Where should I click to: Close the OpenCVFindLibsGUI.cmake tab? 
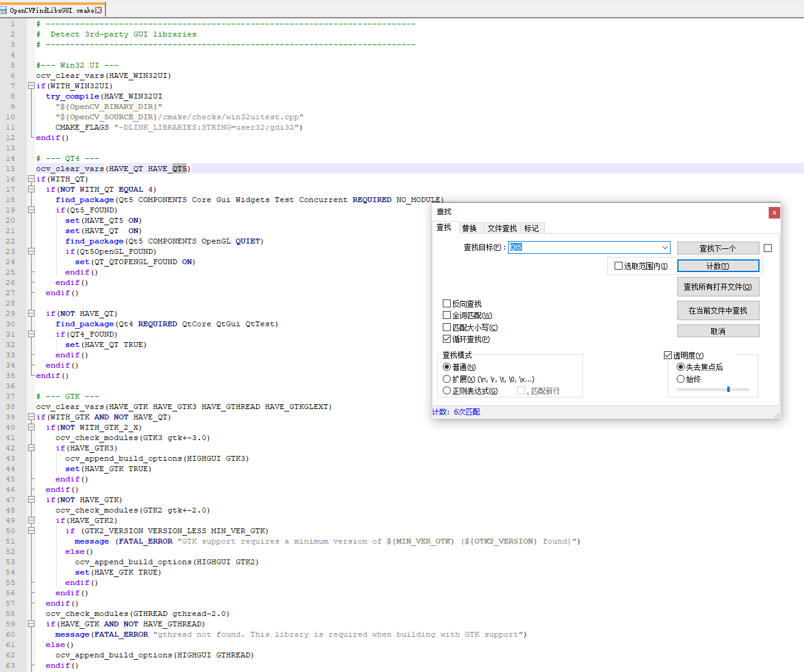97,10
